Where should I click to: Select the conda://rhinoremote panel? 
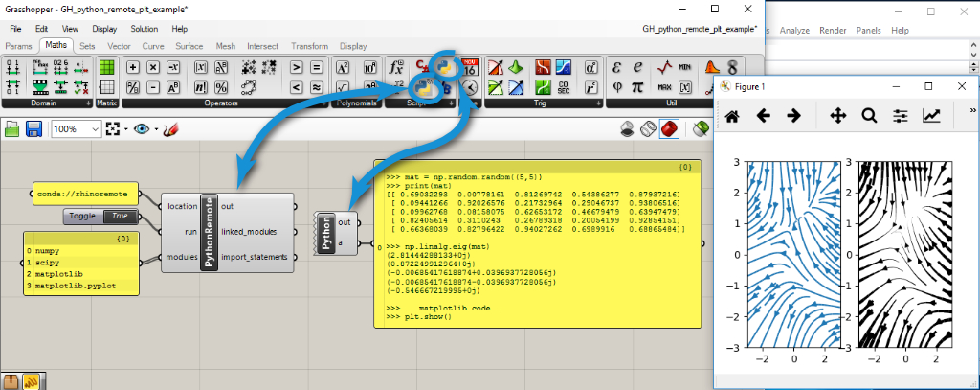(x=85, y=194)
